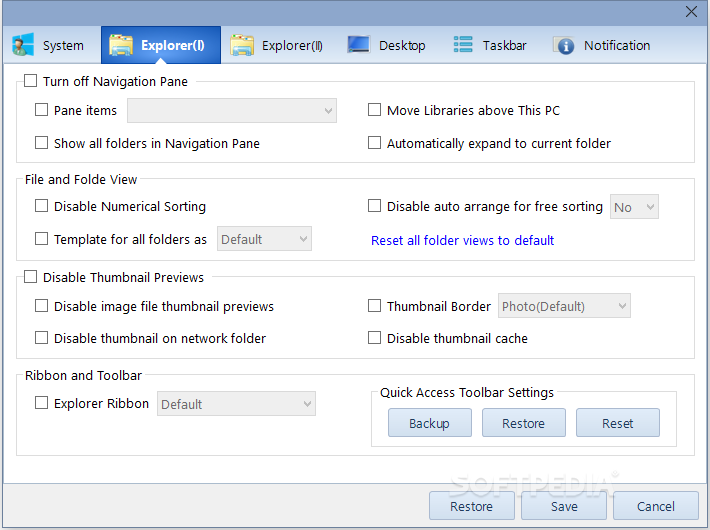This screenshot has width=710, height=530.
Task: Click the Taskbar list icon
Action: pos(463,45)
